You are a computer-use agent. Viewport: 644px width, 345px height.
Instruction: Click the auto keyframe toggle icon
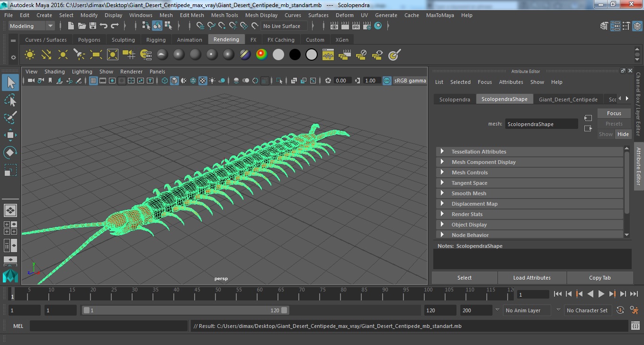click(x=620, y=310)
